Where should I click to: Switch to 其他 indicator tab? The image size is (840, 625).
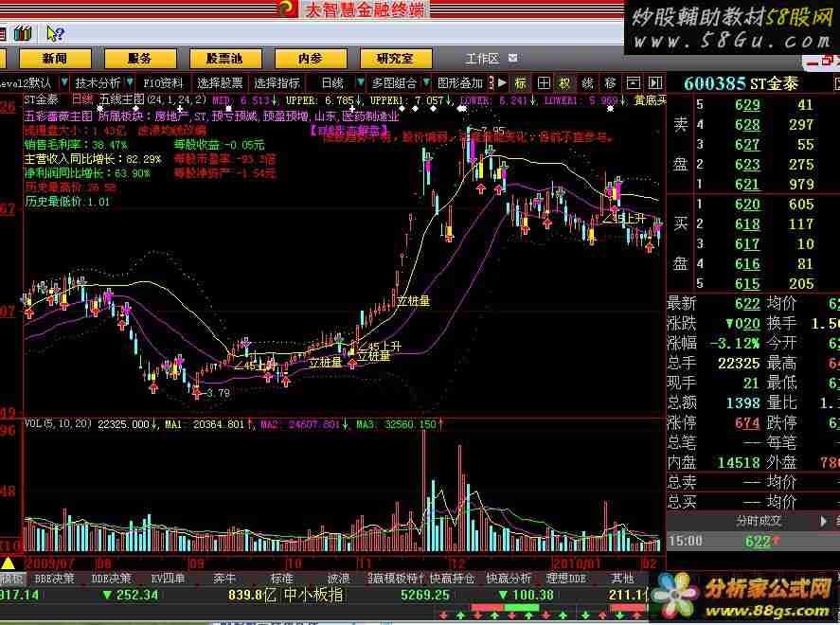pos(623,579)
